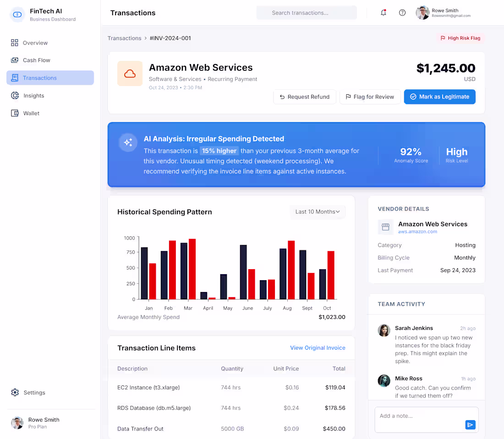
Task: Flag the transaction for Review
Action: coord(370,97)
